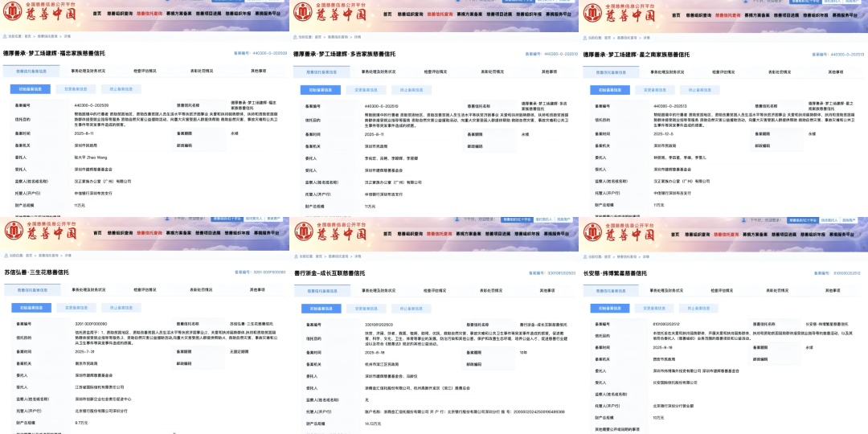Click 变更备案信息 button in the 星之南家族 panel
The width and height of the screenshot is (868, 434).
tap(655, 90)
